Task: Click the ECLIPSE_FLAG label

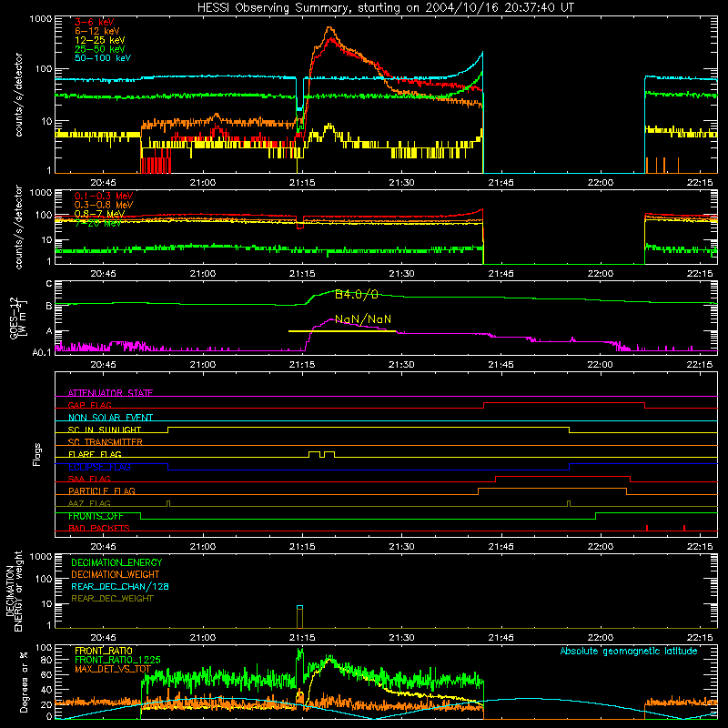Action: point(99,467)
